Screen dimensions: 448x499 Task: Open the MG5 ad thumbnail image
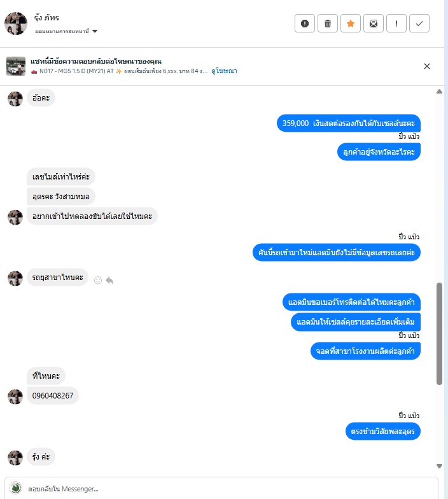(16, 66)
